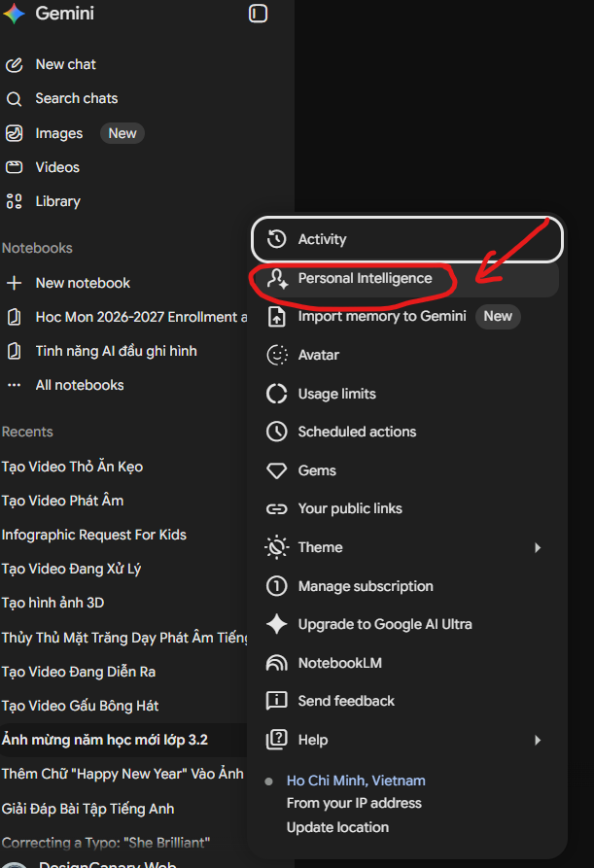Screen dimensions: 594x868
Task: Collapse the sidebar with the panel icon
Action: [258, 14]
